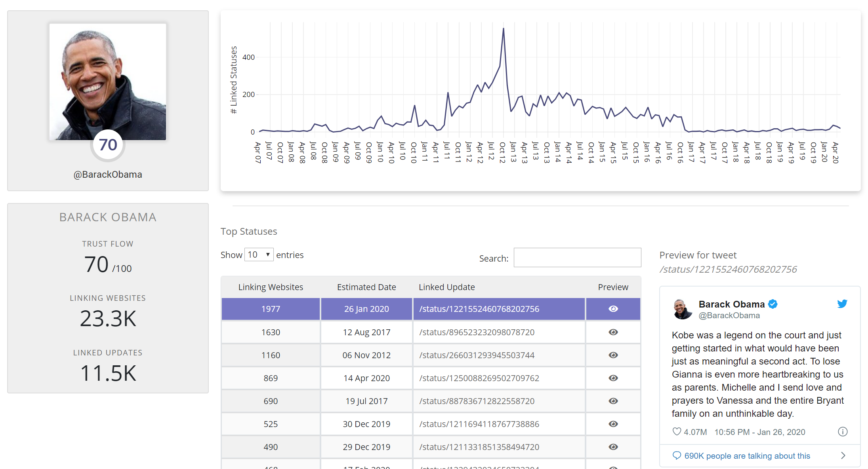The height and width of the screenshot is (469, 868).
Task: Click the 4.07M likes count
Action: click(695, 432)
